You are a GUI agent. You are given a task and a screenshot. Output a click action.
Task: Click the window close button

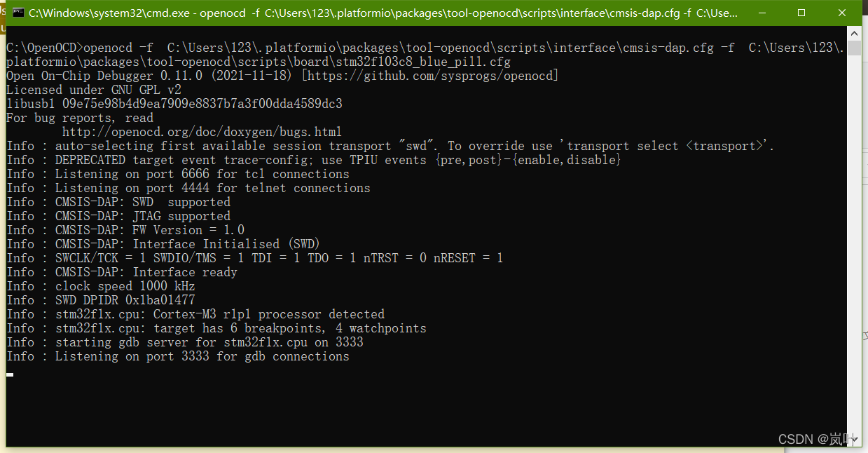point(842,12)
